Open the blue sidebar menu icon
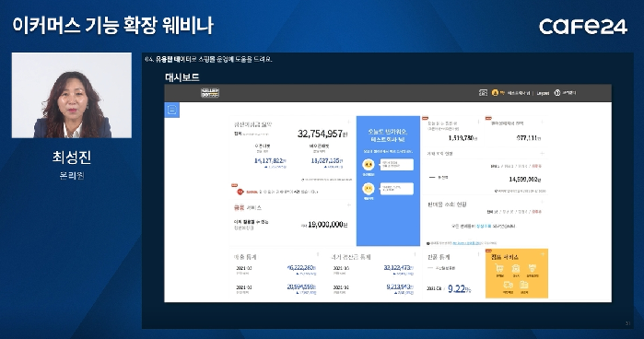 pos(171,110)
